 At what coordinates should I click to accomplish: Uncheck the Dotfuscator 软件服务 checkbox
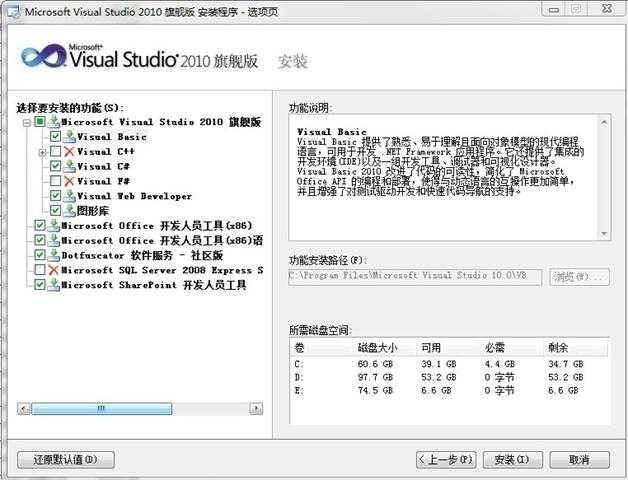pyautogui.click(x=40, y=255)
